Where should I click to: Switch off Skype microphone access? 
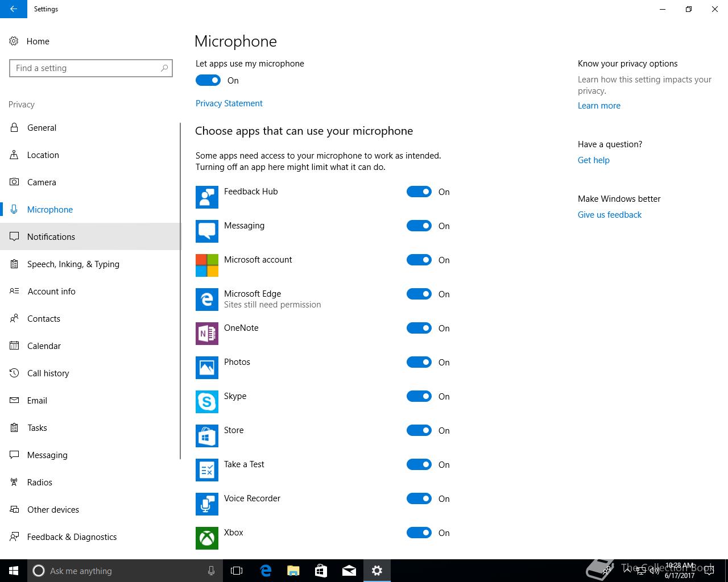tap(419, 396)
